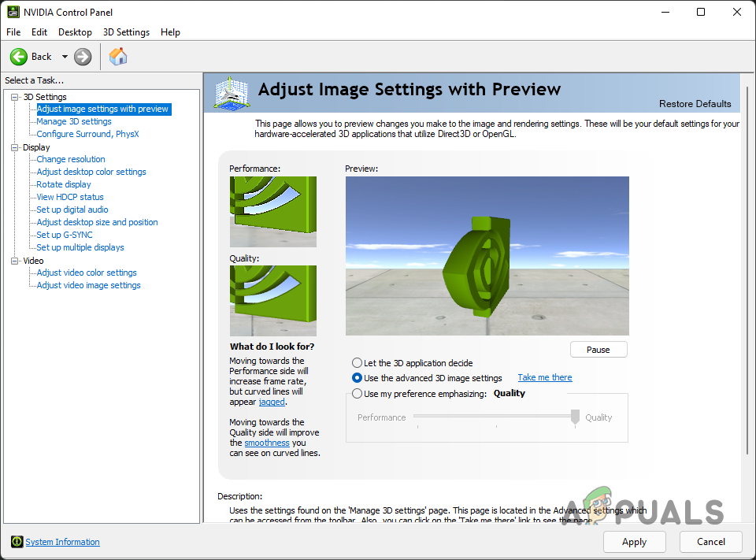Open Adjust desktop size and position
The width and height of the screenshot is (756, 560).
pos(98,222)
